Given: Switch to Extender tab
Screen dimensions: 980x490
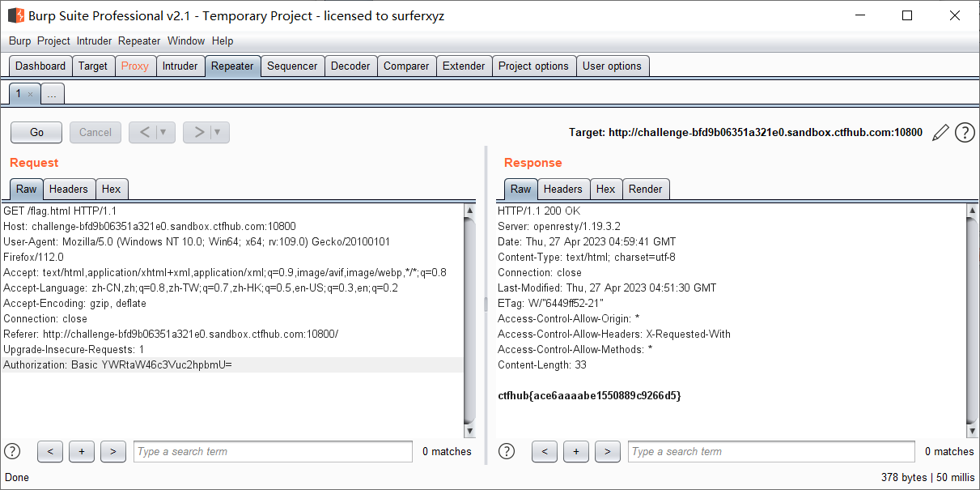Looking at the screenshot, I should coord(464,66).
